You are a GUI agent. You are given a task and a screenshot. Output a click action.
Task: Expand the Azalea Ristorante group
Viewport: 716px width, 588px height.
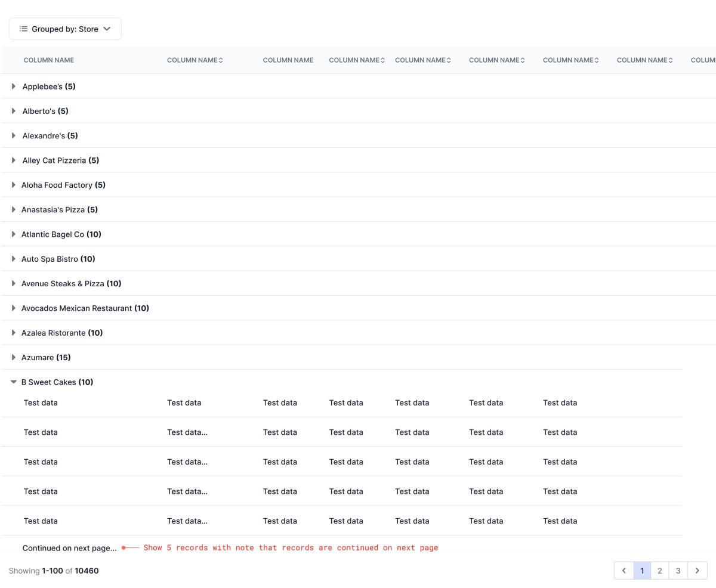pos(13,333)
